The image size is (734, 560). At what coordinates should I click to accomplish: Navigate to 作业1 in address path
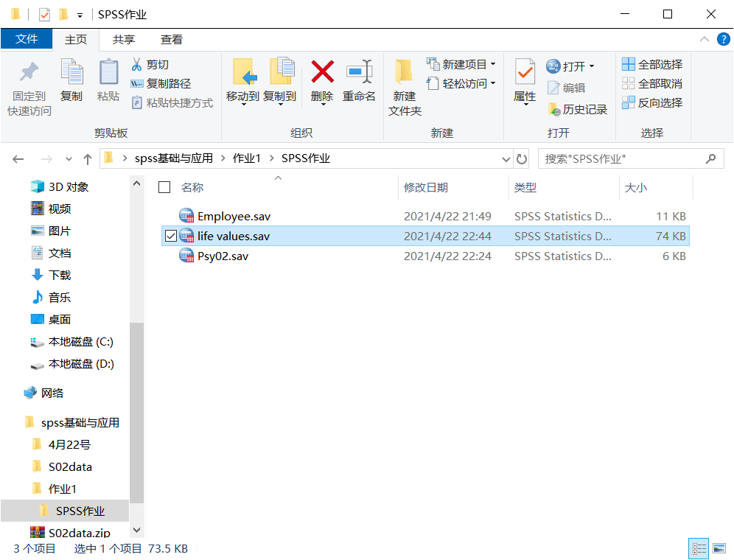(247, 158)
